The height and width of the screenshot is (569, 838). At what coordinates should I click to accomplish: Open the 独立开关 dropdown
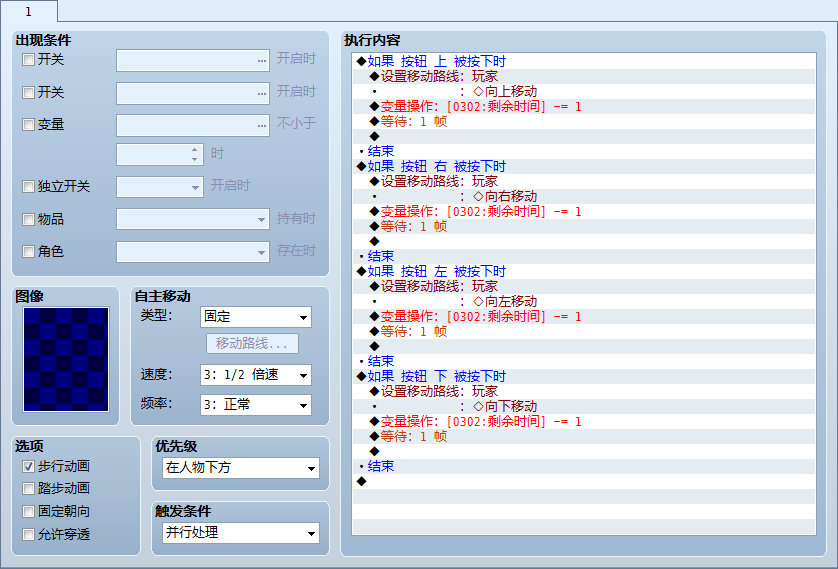point(160,187)
